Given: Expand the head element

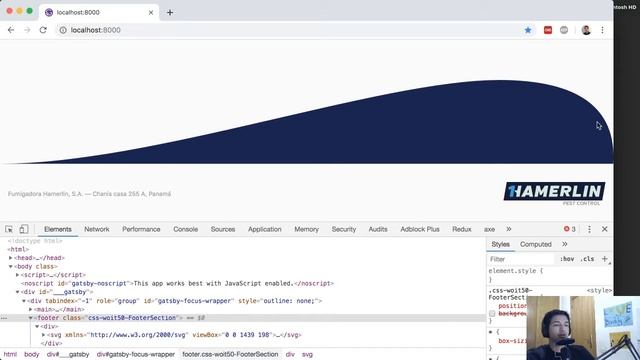Looking at the screenshot, I should [x=11, y=258].
